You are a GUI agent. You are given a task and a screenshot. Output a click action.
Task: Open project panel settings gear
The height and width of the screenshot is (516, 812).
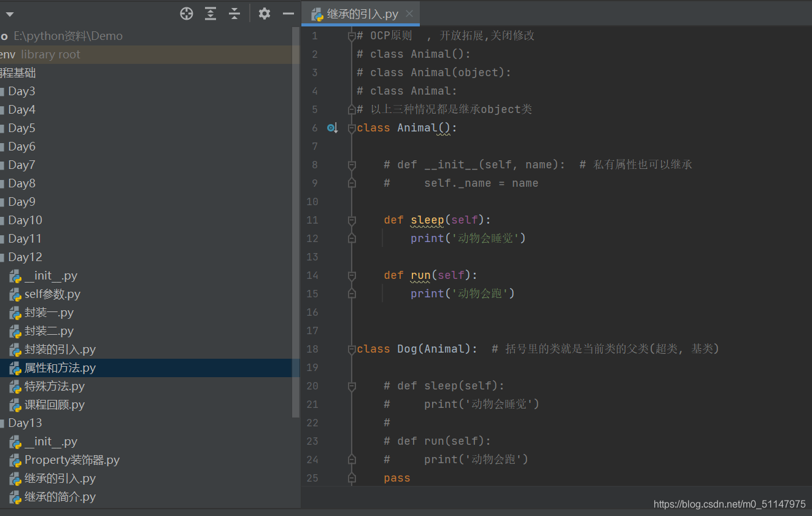tap(265, 14)
